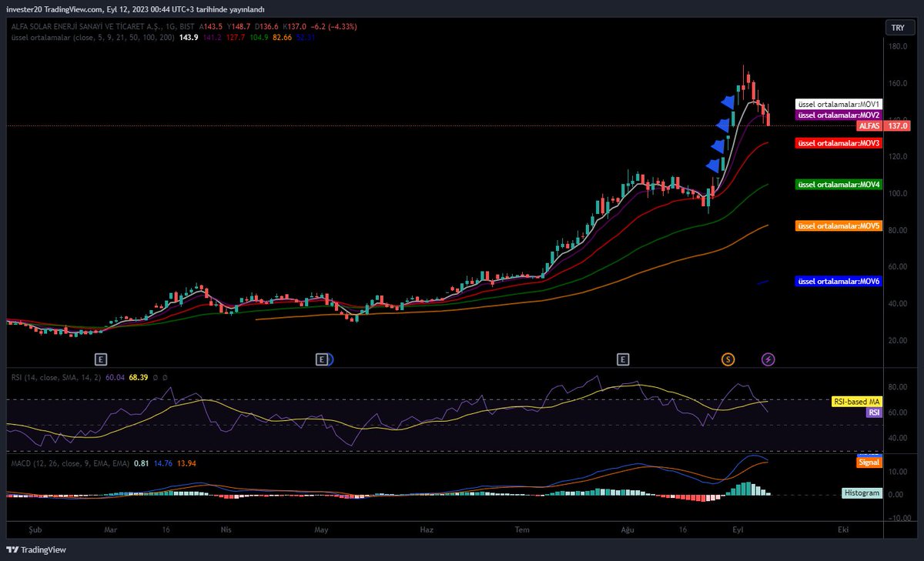The image size is (924, 561).
Task: Click 160.0 on the price scale
Action: (896, 83)
